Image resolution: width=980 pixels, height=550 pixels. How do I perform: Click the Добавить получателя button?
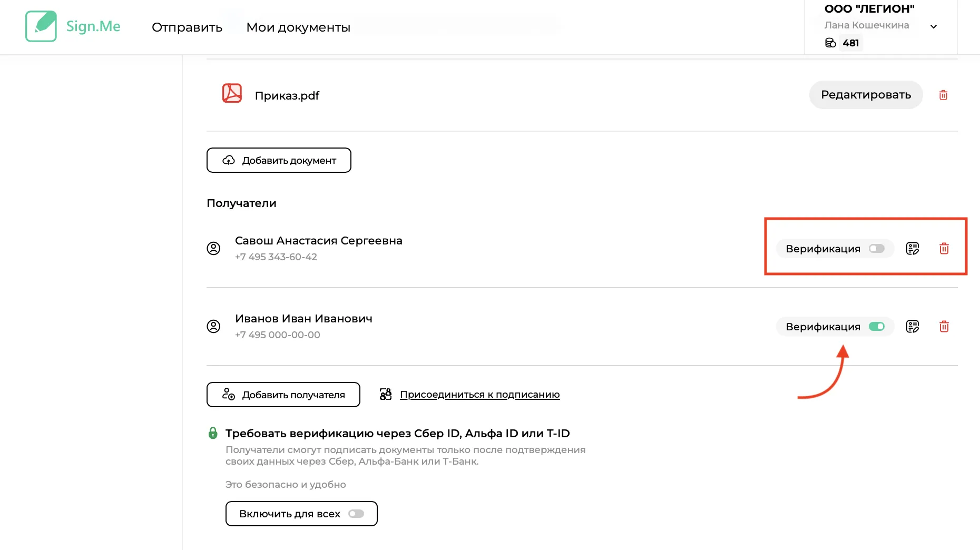pos(283,395)
